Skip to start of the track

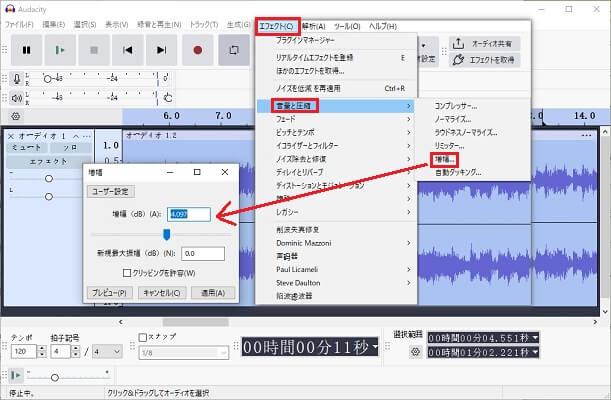(128, 50)
